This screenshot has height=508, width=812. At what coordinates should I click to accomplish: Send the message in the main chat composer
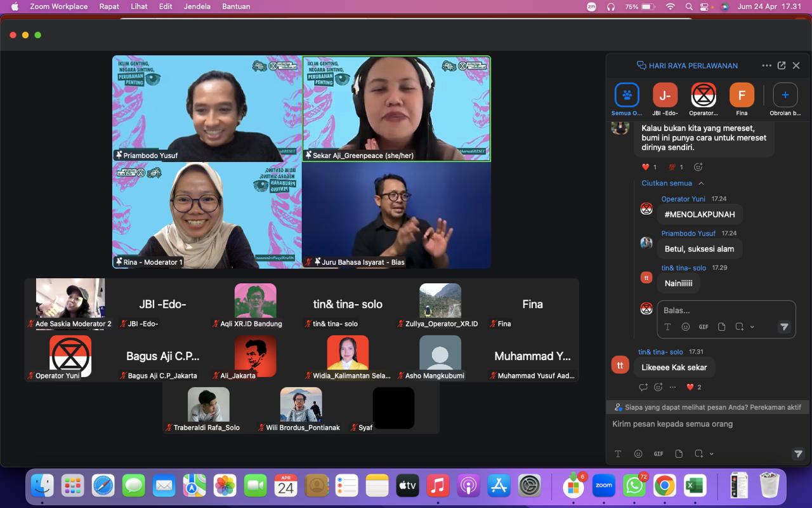pyautogui.click(x=798, y=453)
